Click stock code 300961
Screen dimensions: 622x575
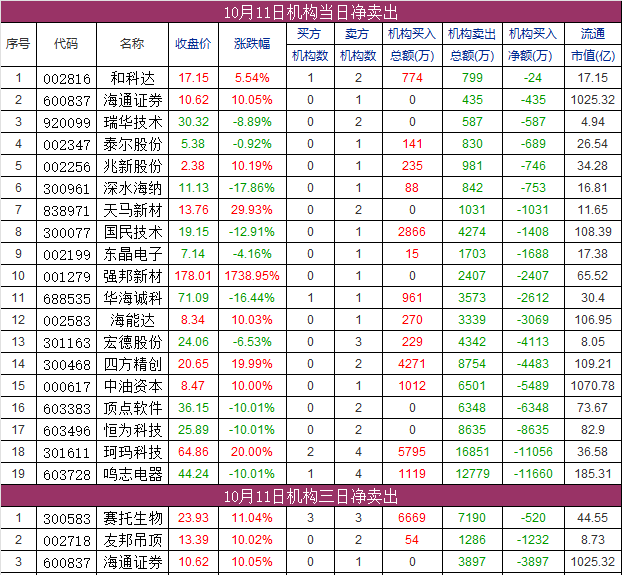pos(67,189)
